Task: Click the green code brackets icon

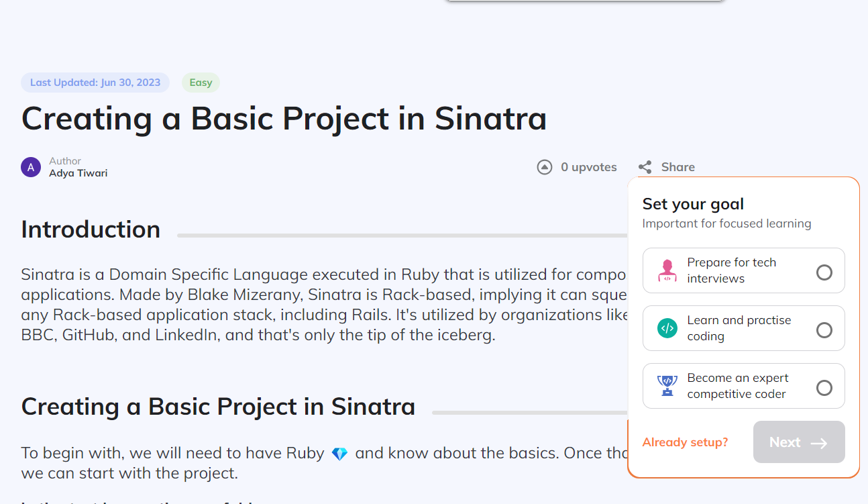Action: tap(667, 328)
